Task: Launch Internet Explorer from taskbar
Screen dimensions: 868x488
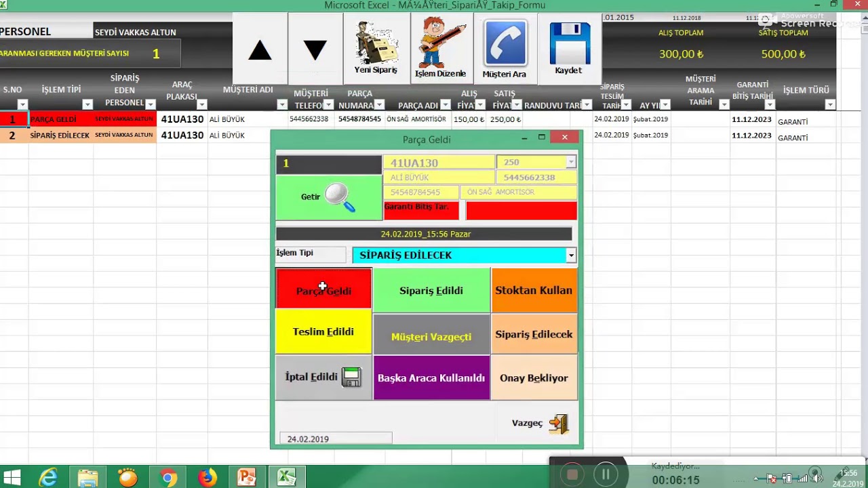Action: (x=48, y=478)
